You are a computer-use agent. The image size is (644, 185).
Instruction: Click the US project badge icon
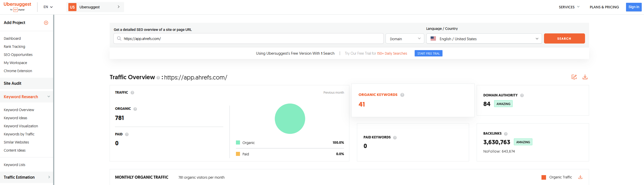pyautogui.click(x=72, y=7)
